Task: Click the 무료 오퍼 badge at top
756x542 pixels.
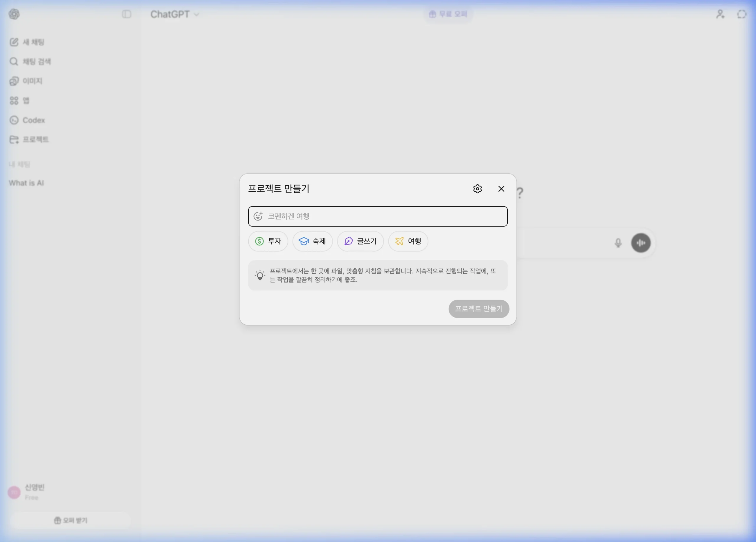Action: (448, 14)
